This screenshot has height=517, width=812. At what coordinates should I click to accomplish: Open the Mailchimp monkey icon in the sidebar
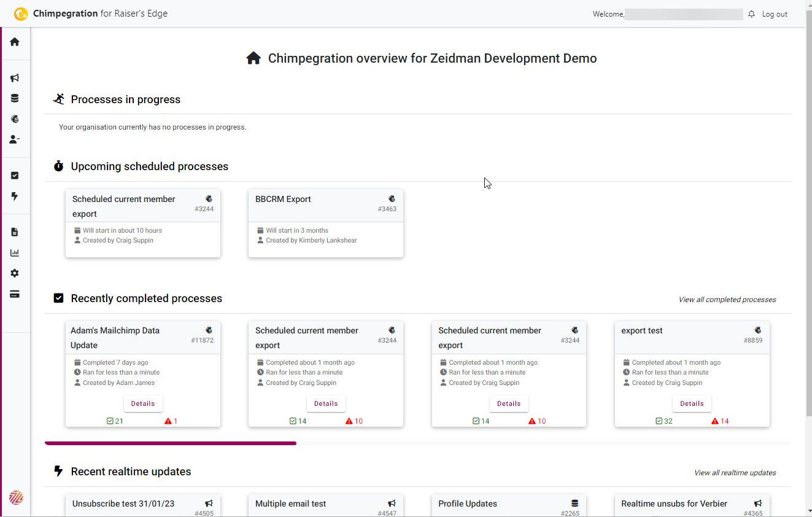point(15,119)
